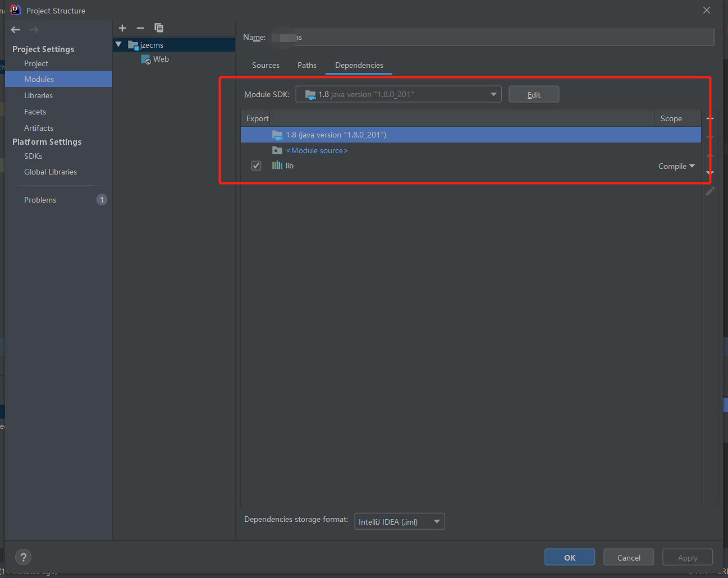Select the 1.8 java version dependency row

[471, 135]
